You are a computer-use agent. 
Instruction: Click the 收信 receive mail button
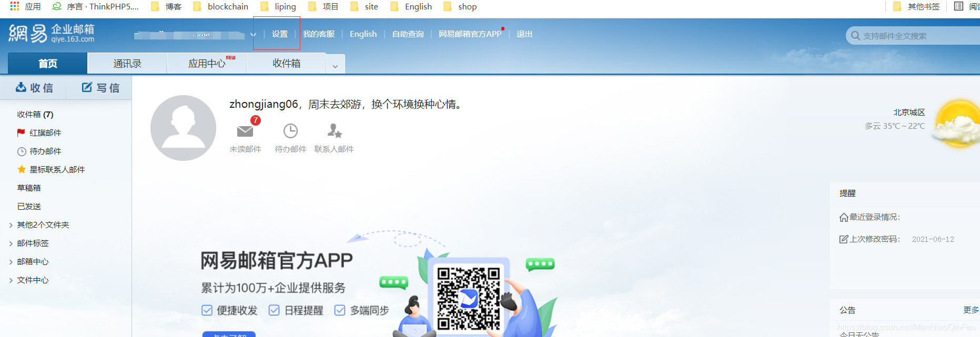point(34,88)
